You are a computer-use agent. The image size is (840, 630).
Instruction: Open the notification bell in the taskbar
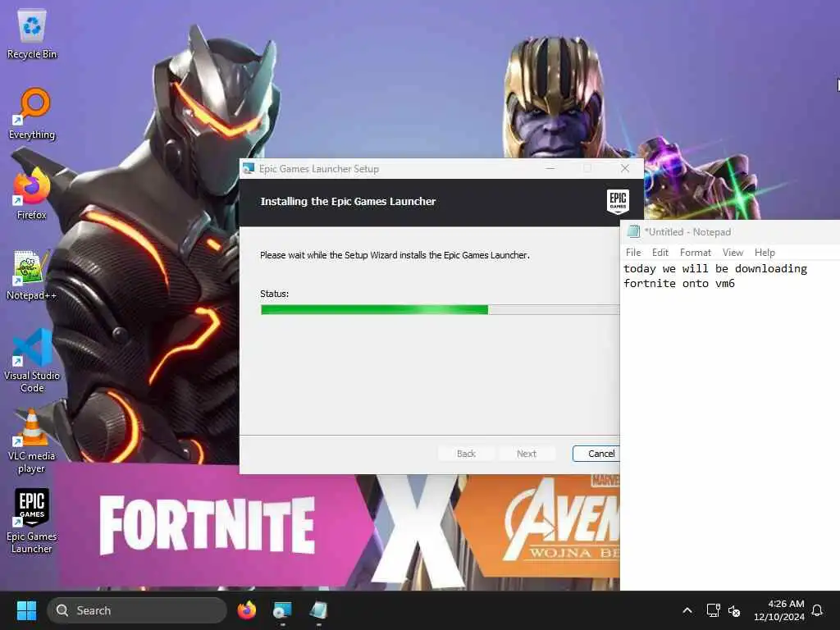point(817,610)
